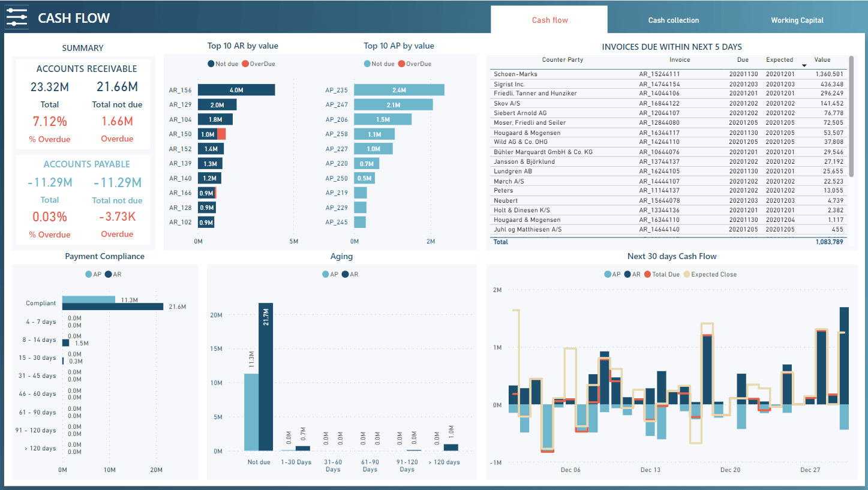Switch to the Cash collection tab
Viewport: 868px width, 490px height.
pyautogui.click(x=673, y=20)
